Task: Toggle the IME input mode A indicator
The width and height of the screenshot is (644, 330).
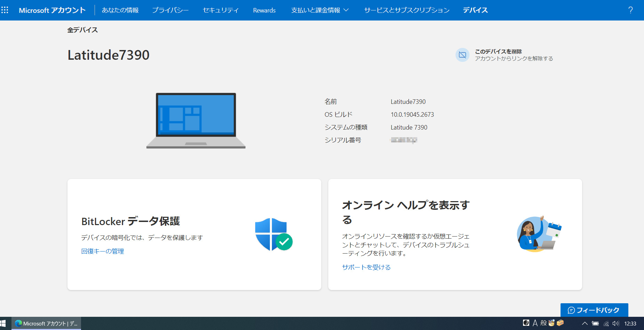Action: tap(535, 323)
